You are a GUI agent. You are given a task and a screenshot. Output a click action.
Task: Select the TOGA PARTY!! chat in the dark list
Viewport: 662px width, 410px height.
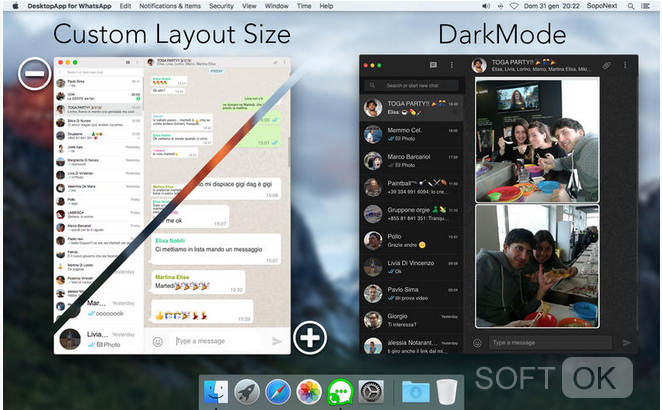pyautogui.click(x=412, y=108)
